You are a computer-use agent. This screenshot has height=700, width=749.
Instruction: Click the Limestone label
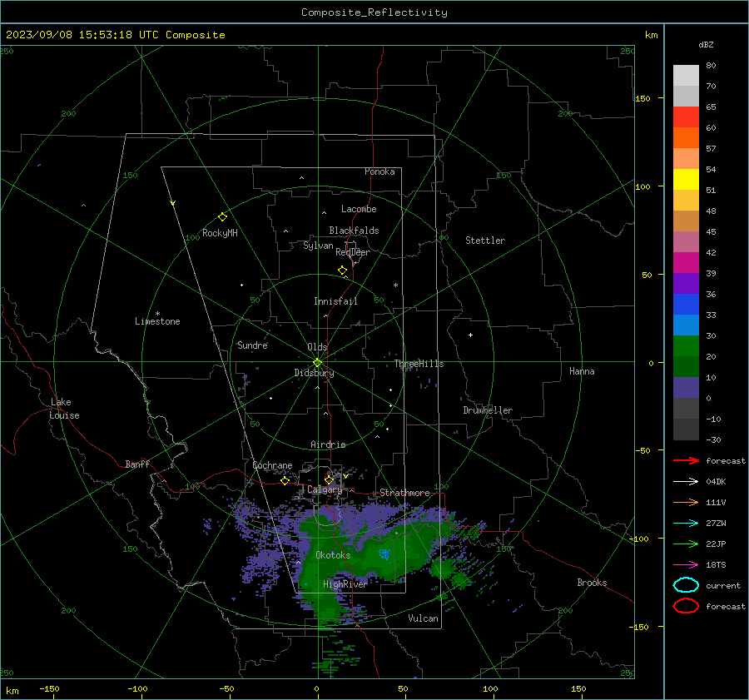[157, 321]
